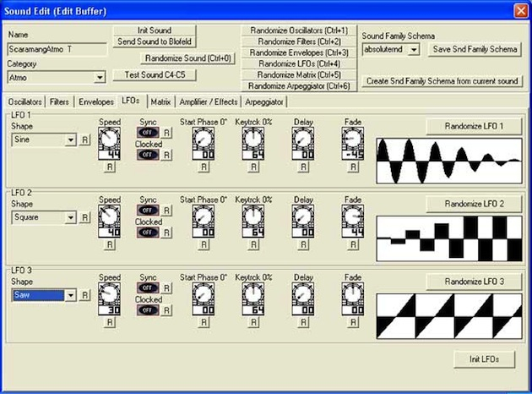Toggle LFO 1 Sync switch
532x394 pixels.
point(149,134)
